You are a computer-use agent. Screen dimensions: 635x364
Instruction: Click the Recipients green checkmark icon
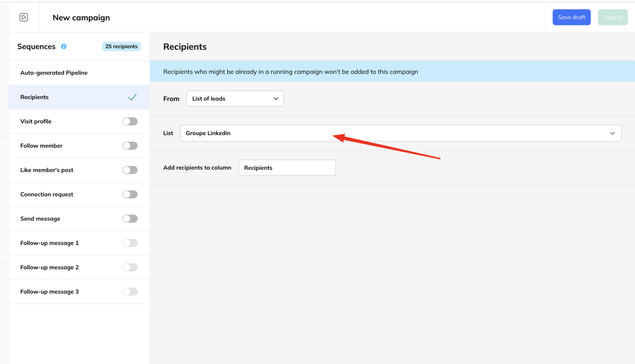point(132,97)
